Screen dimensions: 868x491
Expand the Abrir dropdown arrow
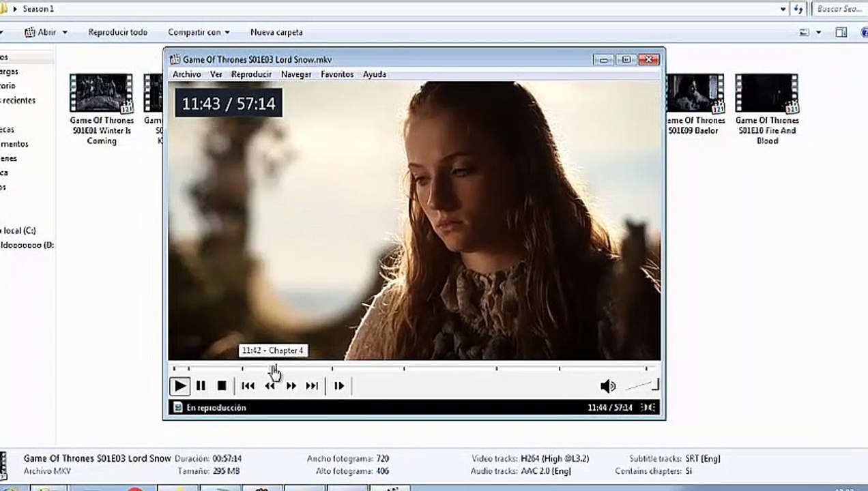coord(65,32)
